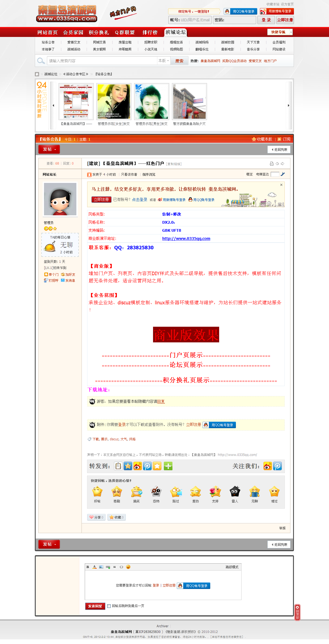Pick the 恐怖 mood emoticon
Image resolution: width=329 pixels, height=644 pixels.
tap(156, 492)
